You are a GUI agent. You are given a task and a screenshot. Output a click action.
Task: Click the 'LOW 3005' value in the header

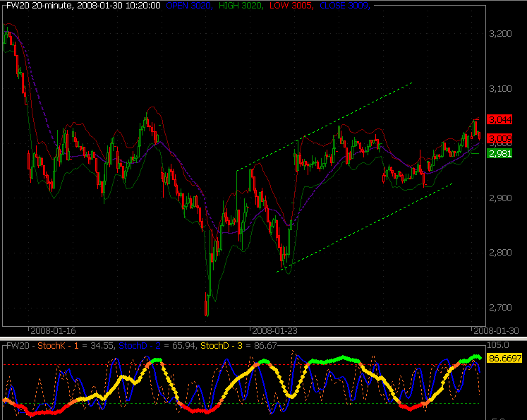[x=291, y=6]
